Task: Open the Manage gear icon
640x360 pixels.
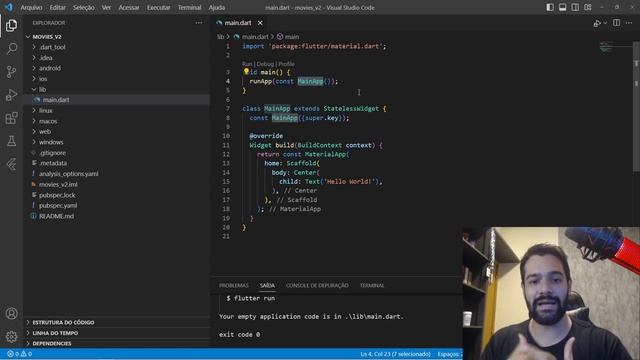Action: (11, 336)
